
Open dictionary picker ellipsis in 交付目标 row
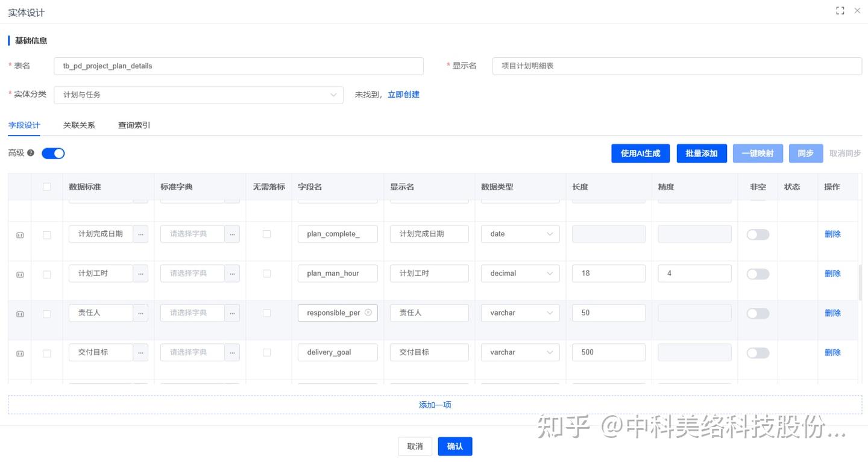[232, 352]
